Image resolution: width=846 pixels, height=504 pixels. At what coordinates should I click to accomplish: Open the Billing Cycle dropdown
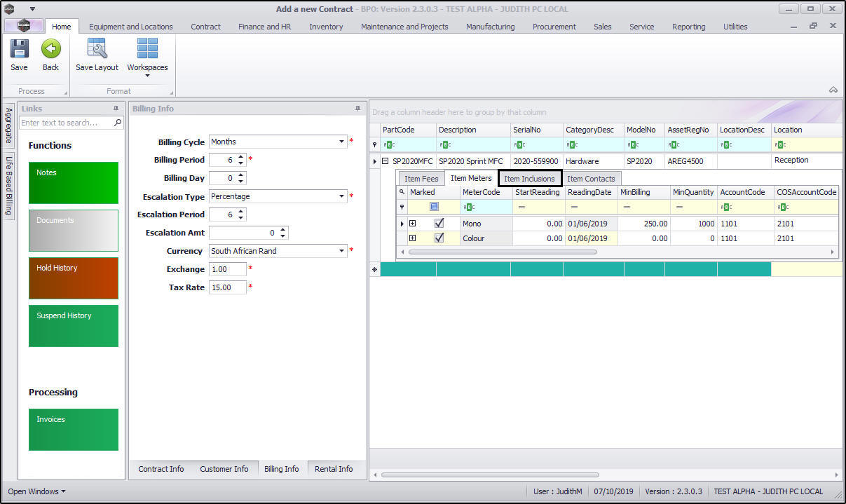341,142
